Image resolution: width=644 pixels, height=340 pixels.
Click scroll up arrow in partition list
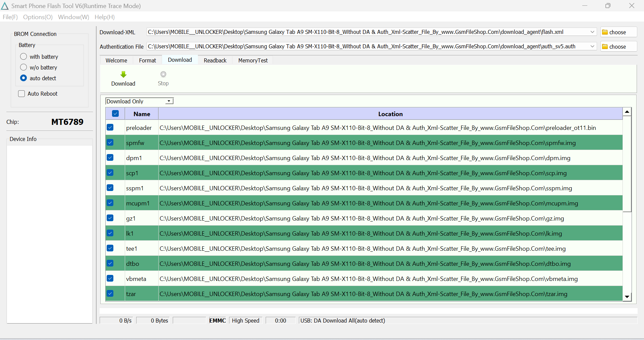pos(627,112)
